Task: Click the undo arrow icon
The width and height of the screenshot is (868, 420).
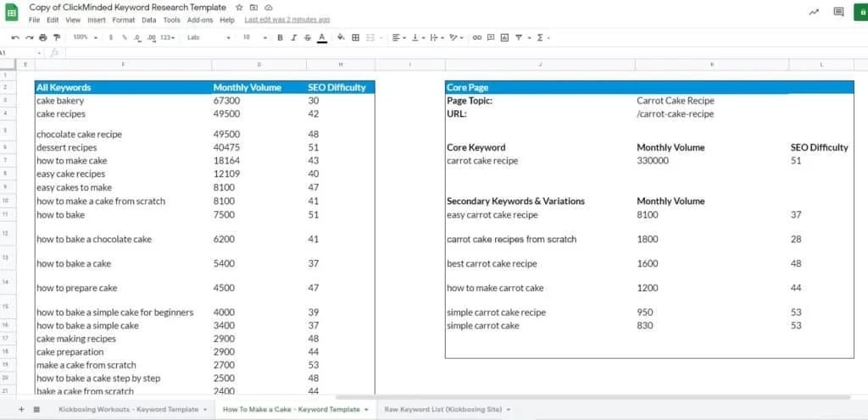Action: tap(15, 37)
